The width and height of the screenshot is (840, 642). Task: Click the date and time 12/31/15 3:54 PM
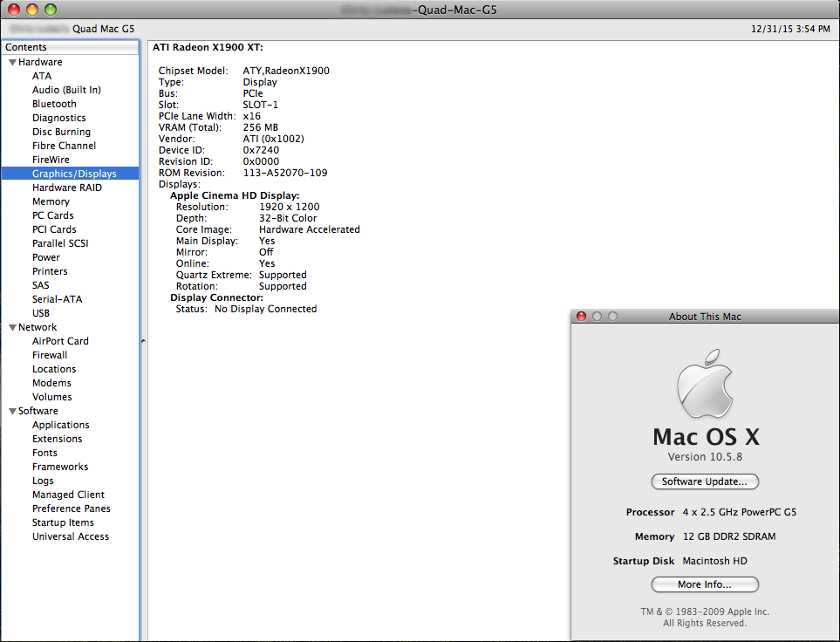point(790,29)
